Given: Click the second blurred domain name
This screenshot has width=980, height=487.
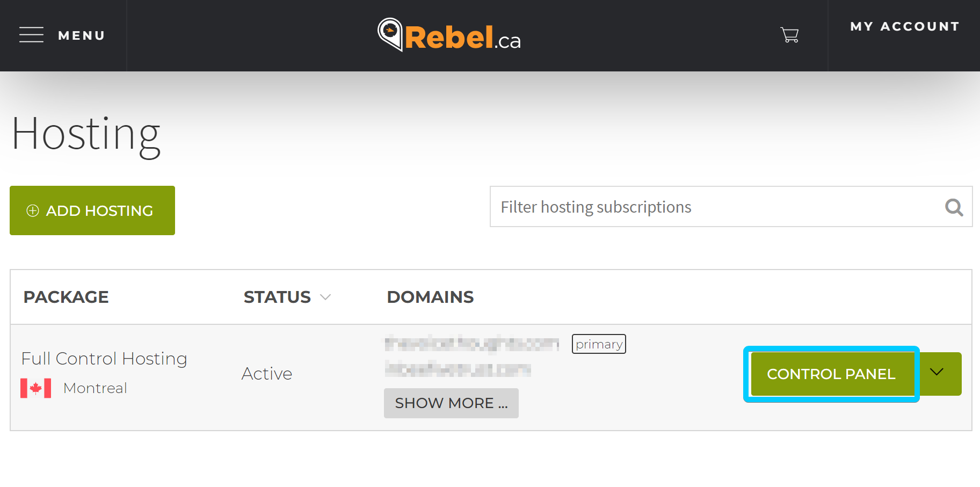Looking at the screenshot, I should point(458,369).
